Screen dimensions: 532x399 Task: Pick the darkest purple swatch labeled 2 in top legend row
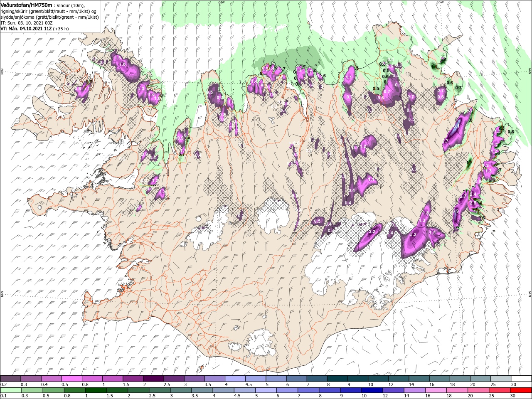(153, 379)
